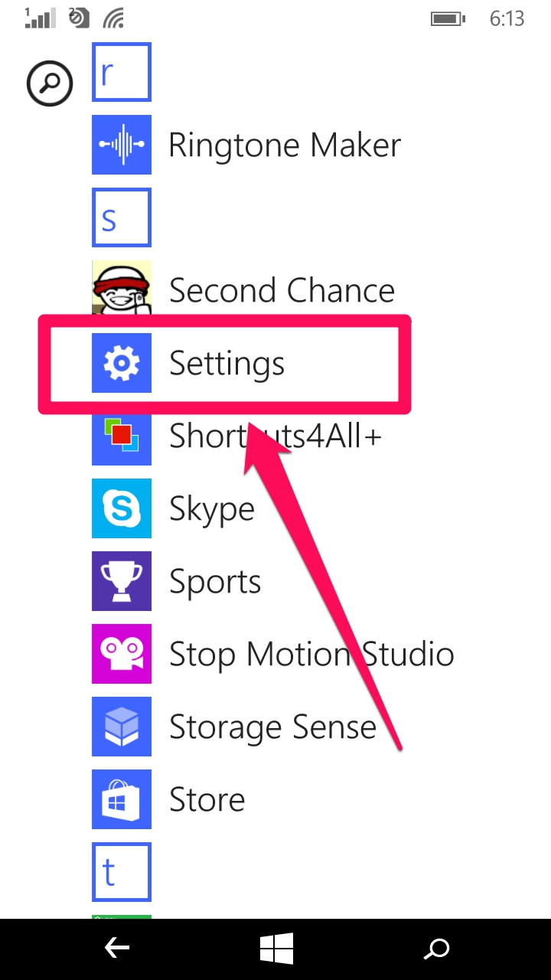Viewport: 551px width, 980px height.
Task: Tap the circular search icon at top left
Action: coord(50,83)
